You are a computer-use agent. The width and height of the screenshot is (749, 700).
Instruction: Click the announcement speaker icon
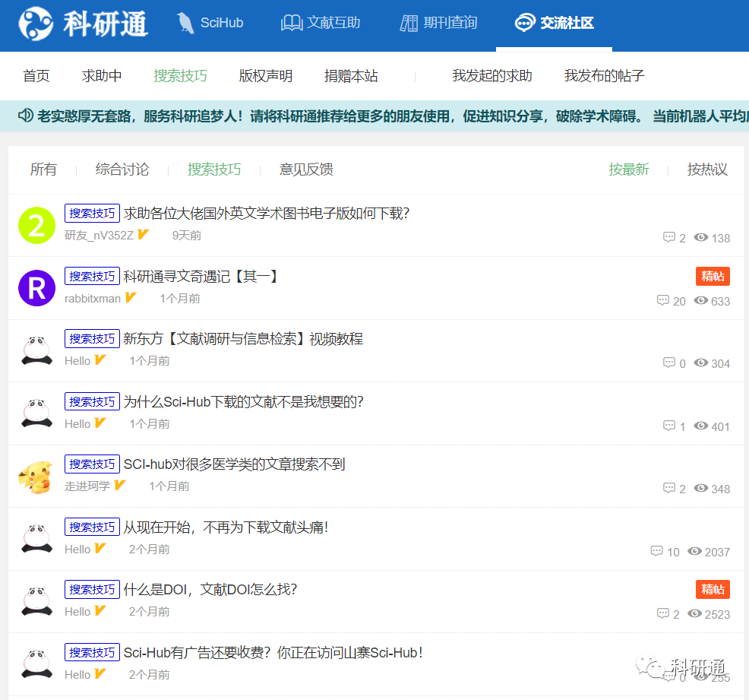click(x=26, y=116)
